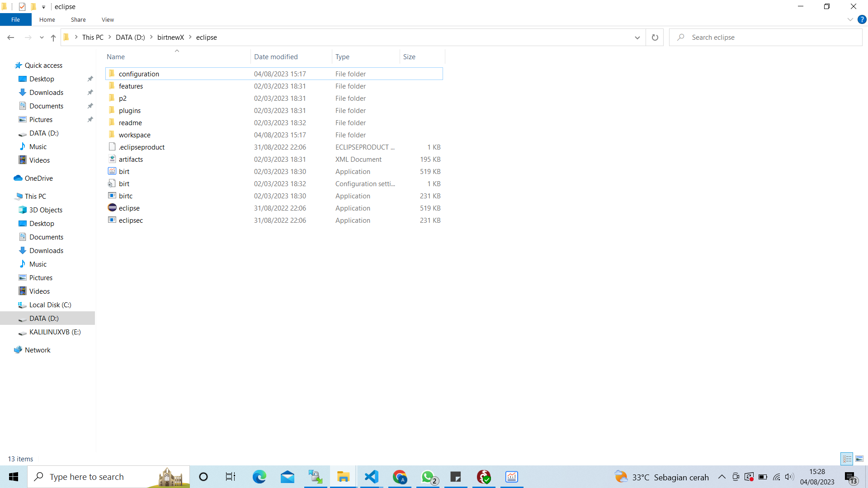868x488 pixels.
Task: Switch to large icons view toggle
Action: (x=859, y=459)
